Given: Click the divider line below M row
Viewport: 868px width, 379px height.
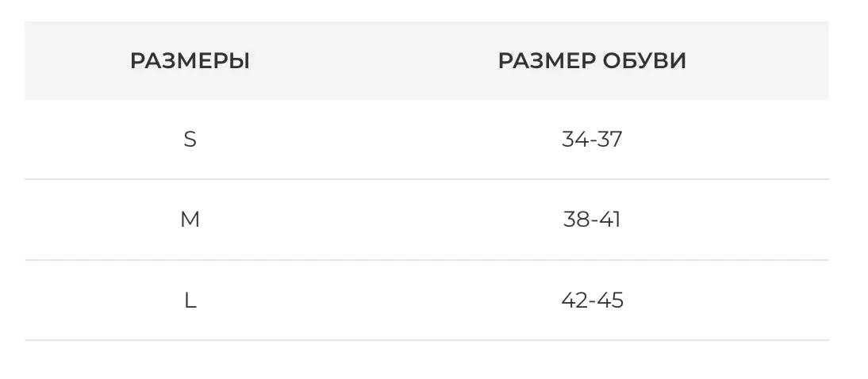Looking at the screenshot, I should 427,260.
